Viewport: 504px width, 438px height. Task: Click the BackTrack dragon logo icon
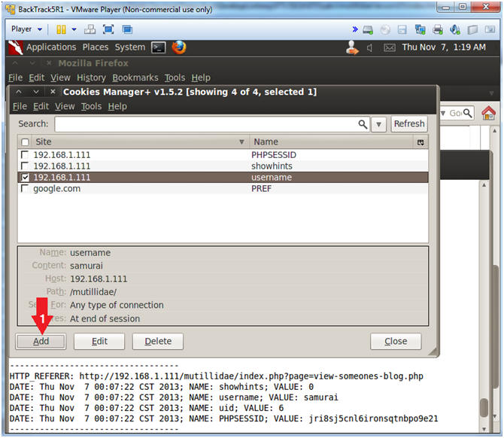[x=16, y=47]
